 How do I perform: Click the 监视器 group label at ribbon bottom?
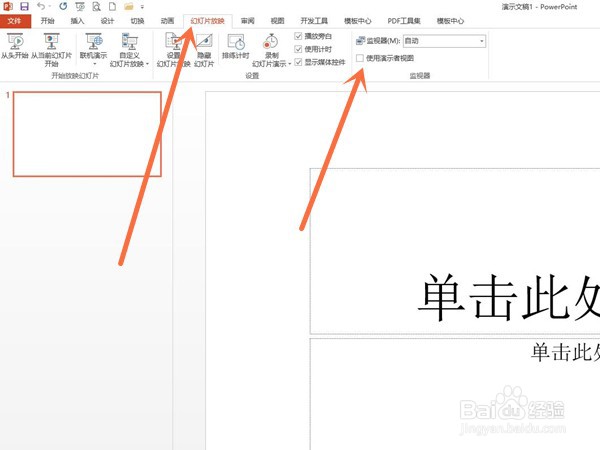(x=420, y=76)
